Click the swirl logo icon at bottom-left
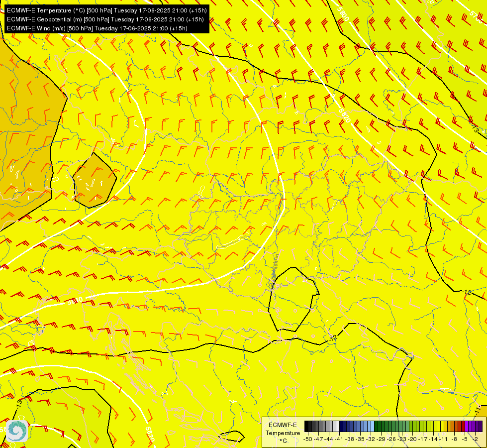The width and height of the screenshot is (487, 448). pos(17,431)
